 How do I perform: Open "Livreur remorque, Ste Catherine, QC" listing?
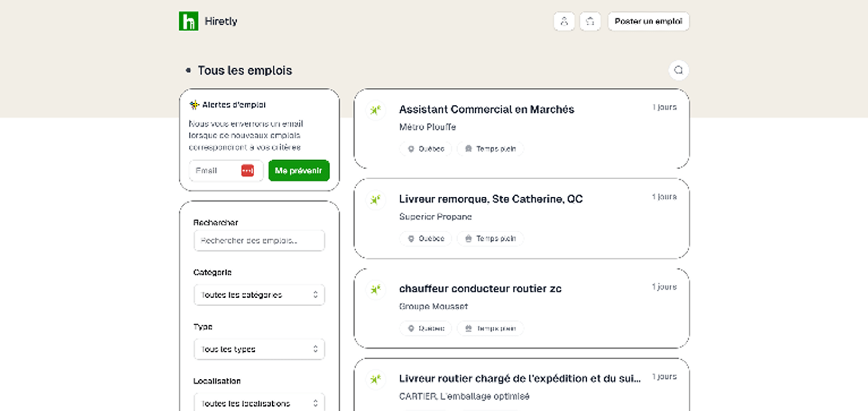coord(490,199)
